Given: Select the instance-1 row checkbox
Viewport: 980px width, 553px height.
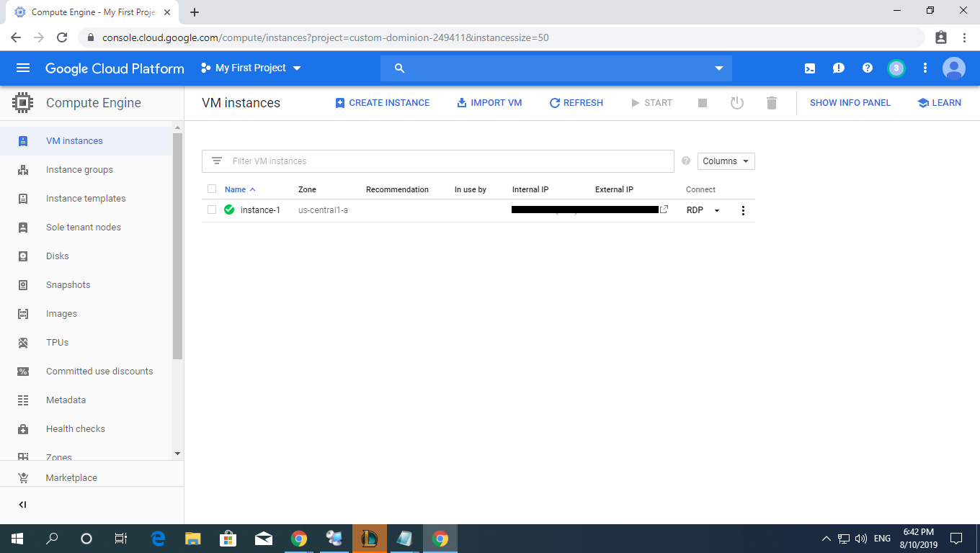Looking at the screenshot, I should (x=212, y=210).
